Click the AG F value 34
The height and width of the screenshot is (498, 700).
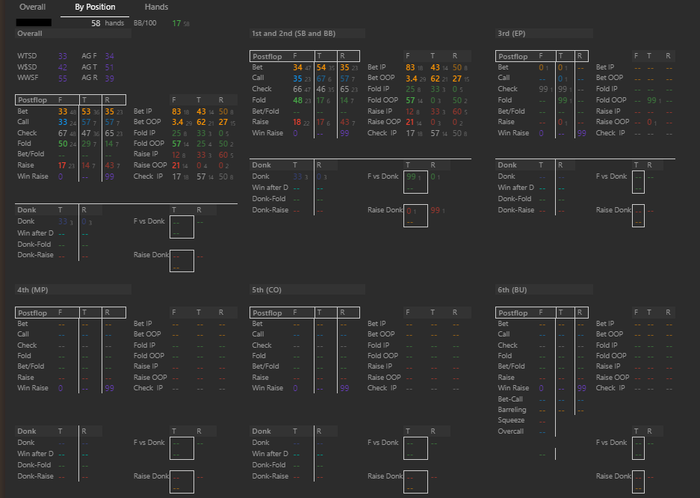109,56
